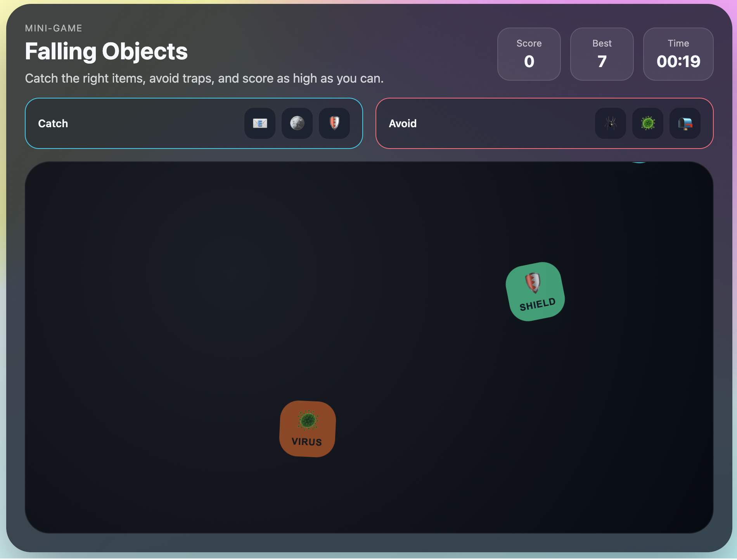
Task: Click the mailbox icon in the Avoid panel
Action: point(685,123)
